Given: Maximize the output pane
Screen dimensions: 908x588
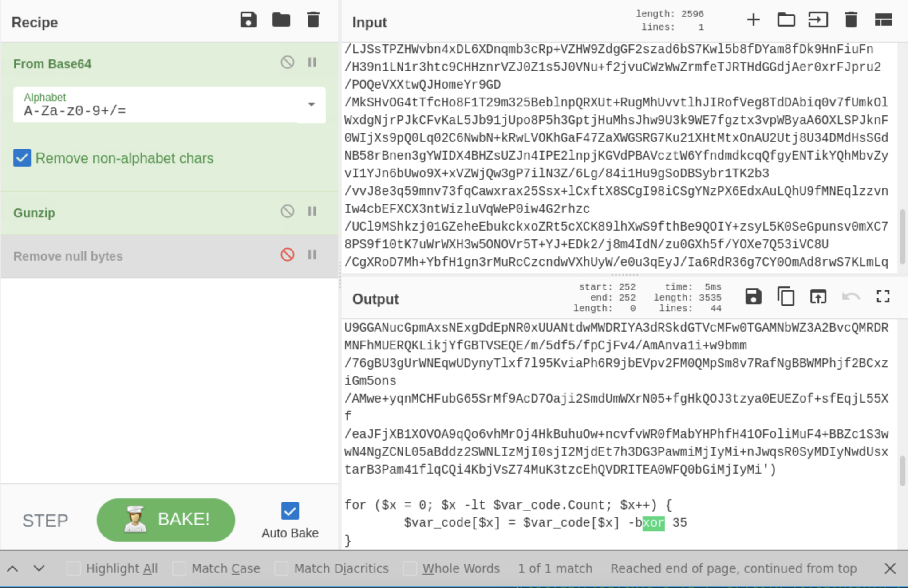Looking at the screenshot, I should tap(883, 297).
